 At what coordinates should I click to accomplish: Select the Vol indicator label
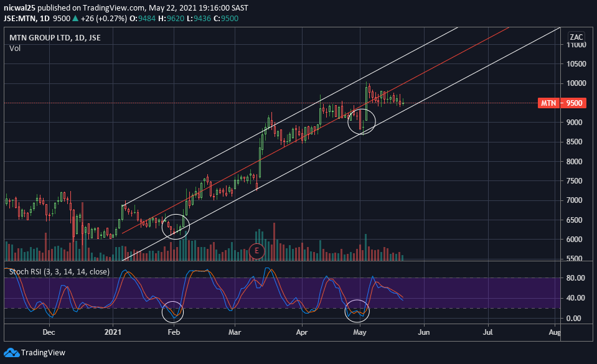point(15,49)
